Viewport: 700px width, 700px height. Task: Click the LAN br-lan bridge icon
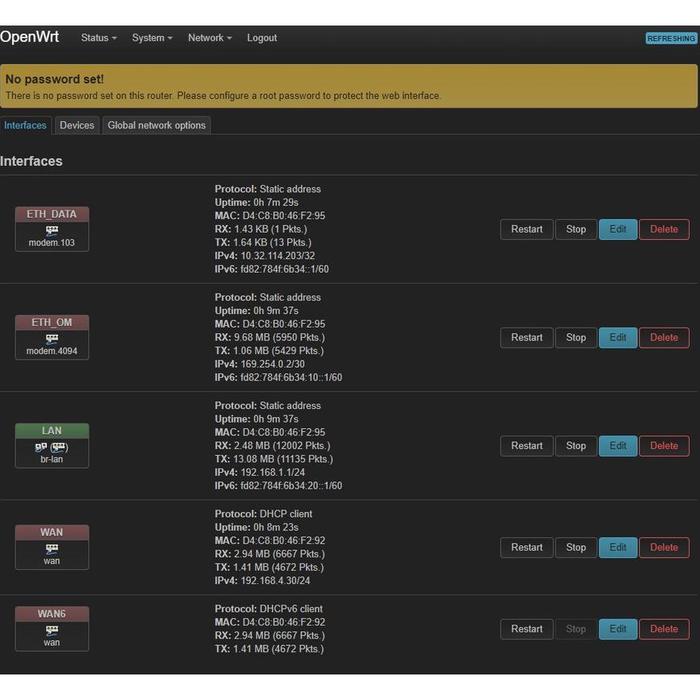tap(52, 447)
